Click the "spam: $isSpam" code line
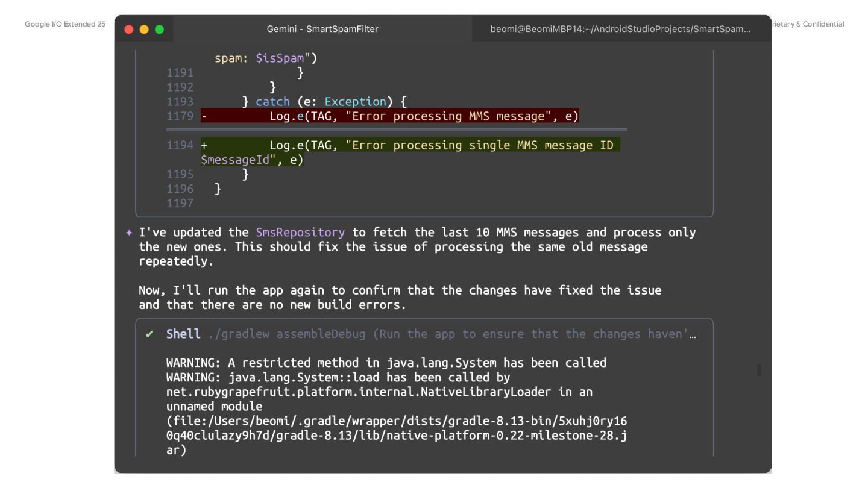868x488 pixels. tap(266, 58)
